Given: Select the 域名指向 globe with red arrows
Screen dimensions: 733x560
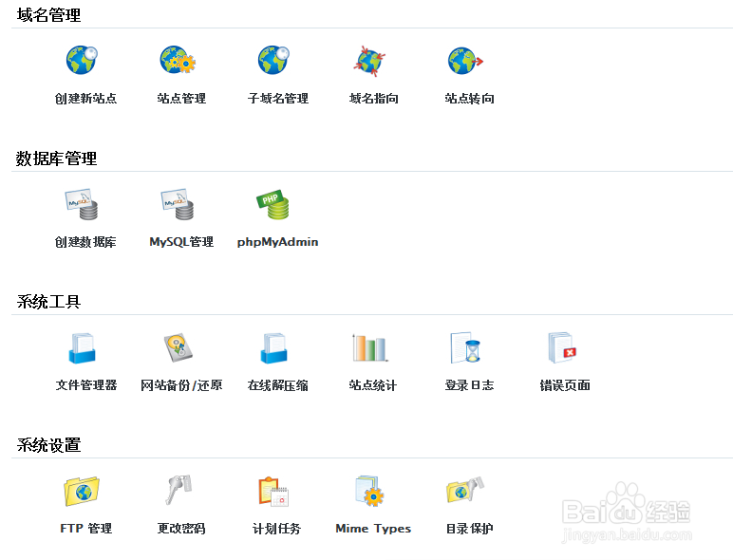Looking at the screenshot, I should 369,61.
